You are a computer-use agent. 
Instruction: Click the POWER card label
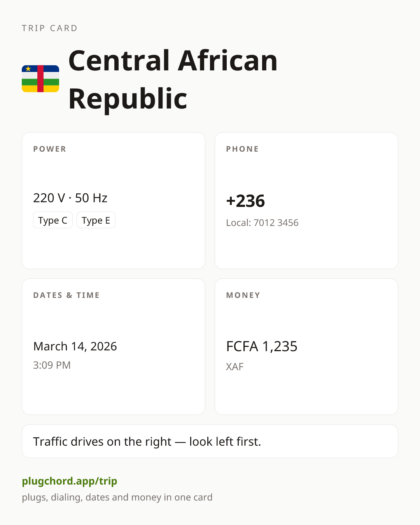coord(50,149)
